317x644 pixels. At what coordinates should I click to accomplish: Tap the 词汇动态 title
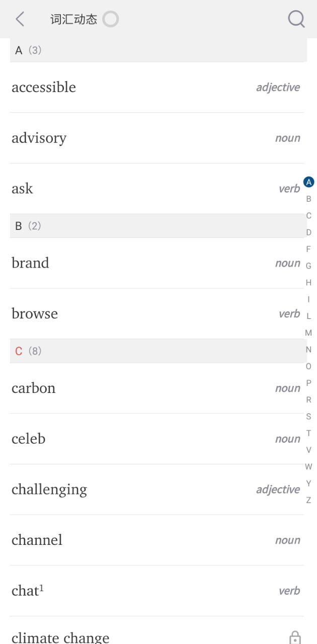[x=73, y=19]
